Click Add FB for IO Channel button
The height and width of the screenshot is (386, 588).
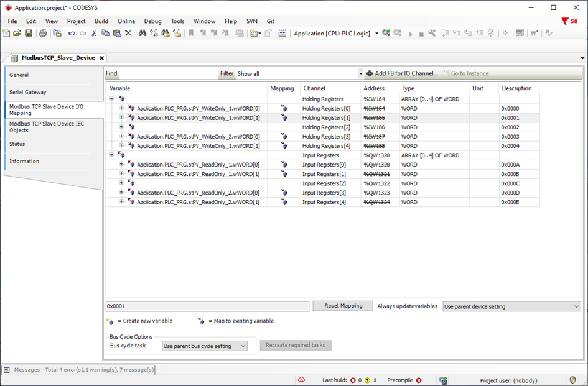pyautogui.click(x=403, y=73)
